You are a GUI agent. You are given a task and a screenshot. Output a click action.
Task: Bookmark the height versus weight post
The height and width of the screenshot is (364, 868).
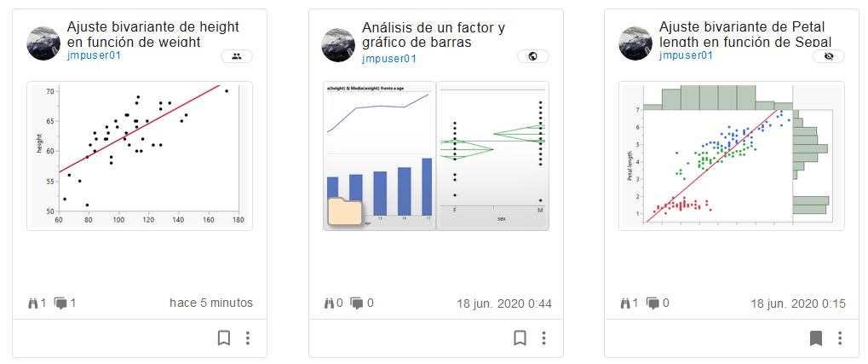224,338
